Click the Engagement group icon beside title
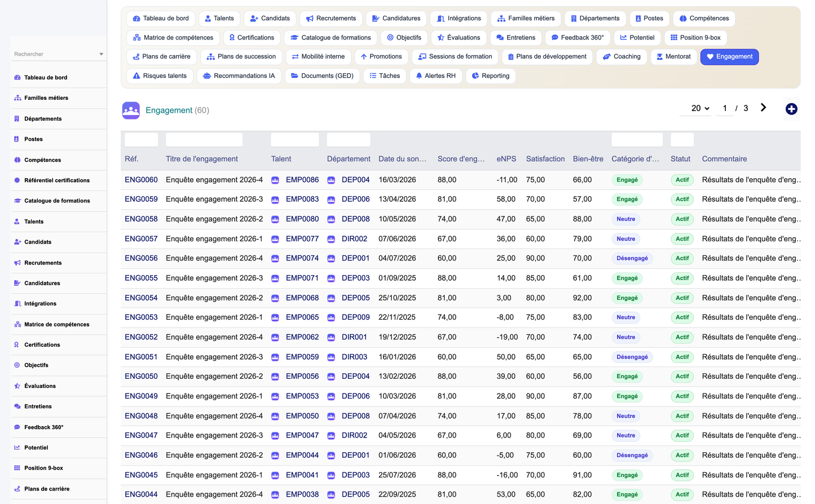Image resolution: width=815 pixels, height=504 pixels. click(131, 110)
